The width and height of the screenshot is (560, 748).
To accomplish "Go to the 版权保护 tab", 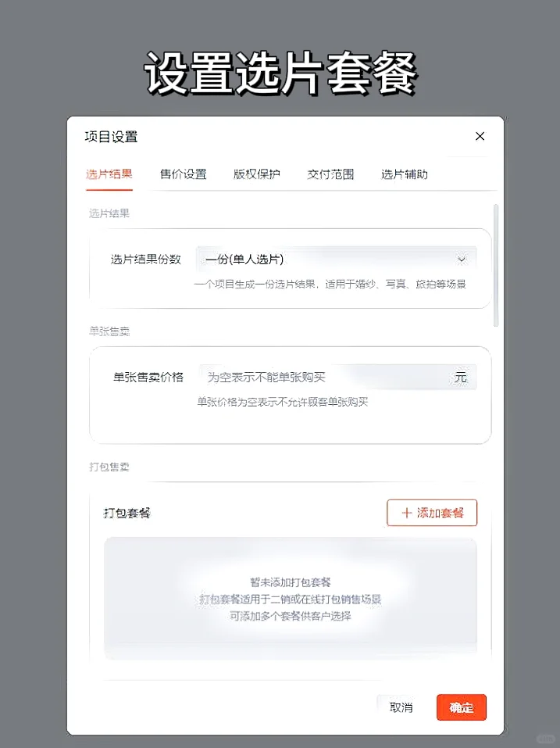I will pyautogui.click(x=256, y=174).
